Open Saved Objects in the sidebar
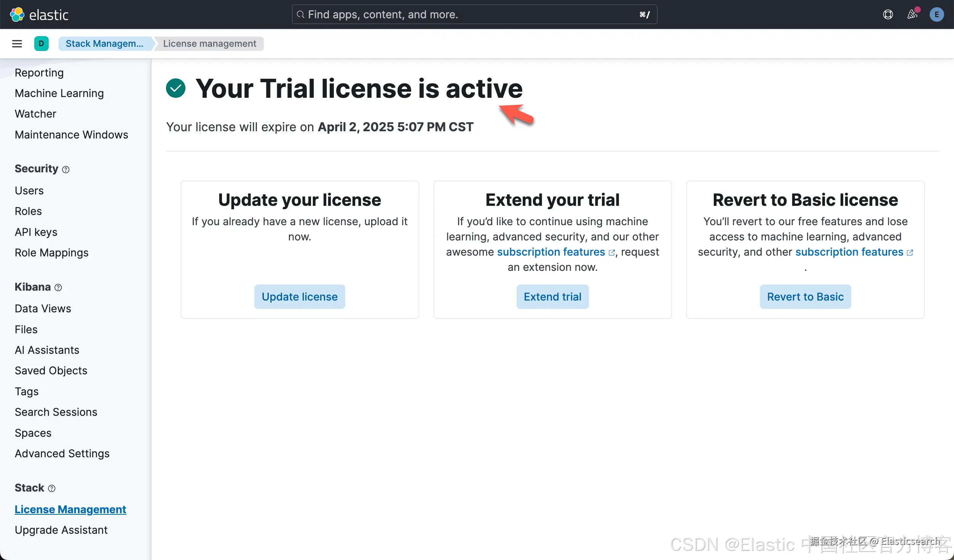Image resolution: width=954 pixels, height=560 pixels. click(51, 371)
